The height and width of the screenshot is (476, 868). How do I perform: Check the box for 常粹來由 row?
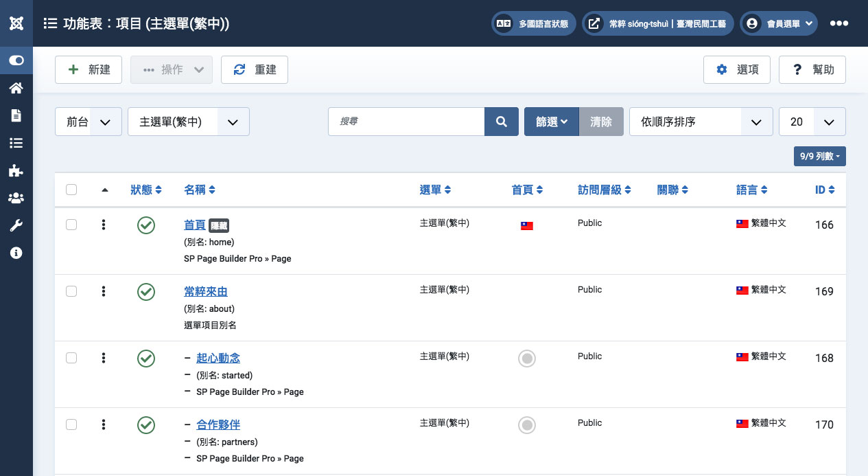pos(71,291)
